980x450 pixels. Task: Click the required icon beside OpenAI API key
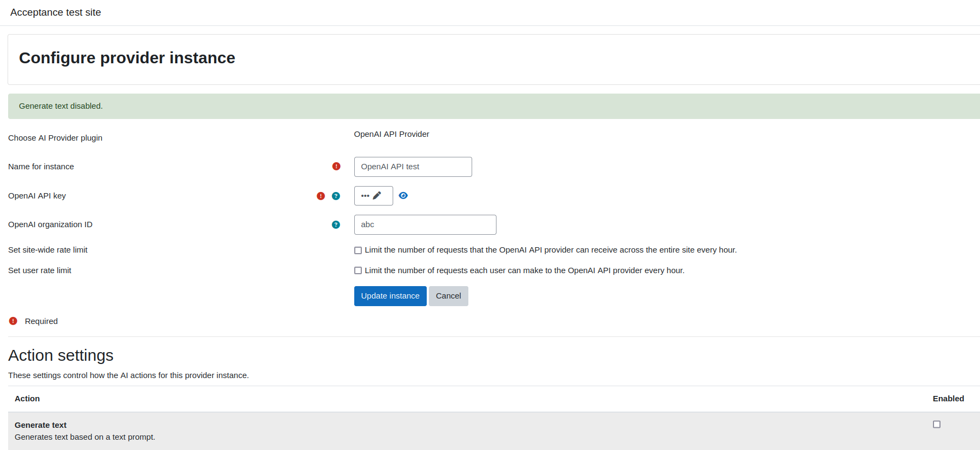click(321, 196)
